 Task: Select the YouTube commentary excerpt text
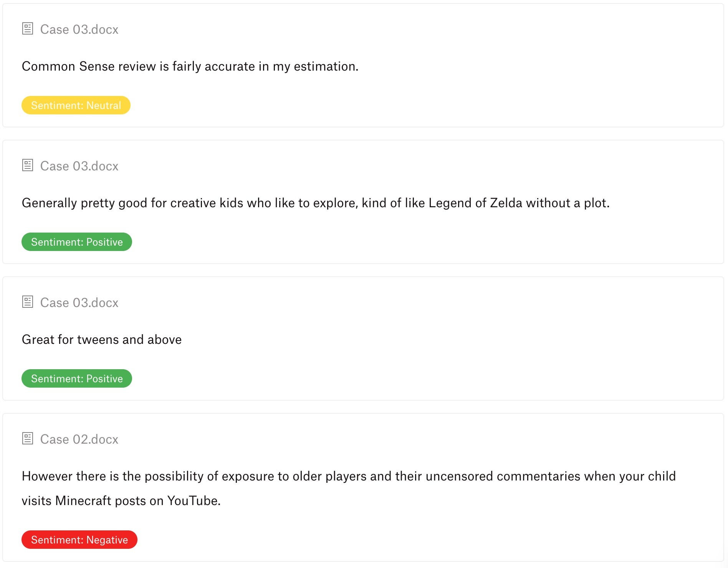coord(349,488)
